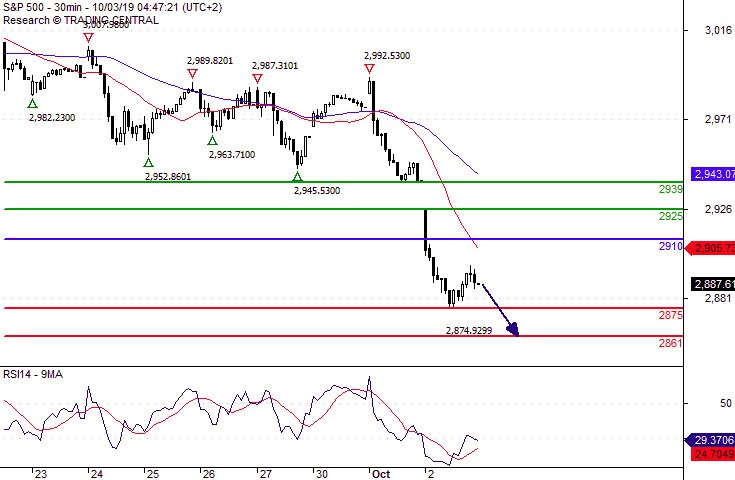Select the 2,945.5300 swing low label
Viewport: 735px width, 480px height.
[x=317, y=191]
